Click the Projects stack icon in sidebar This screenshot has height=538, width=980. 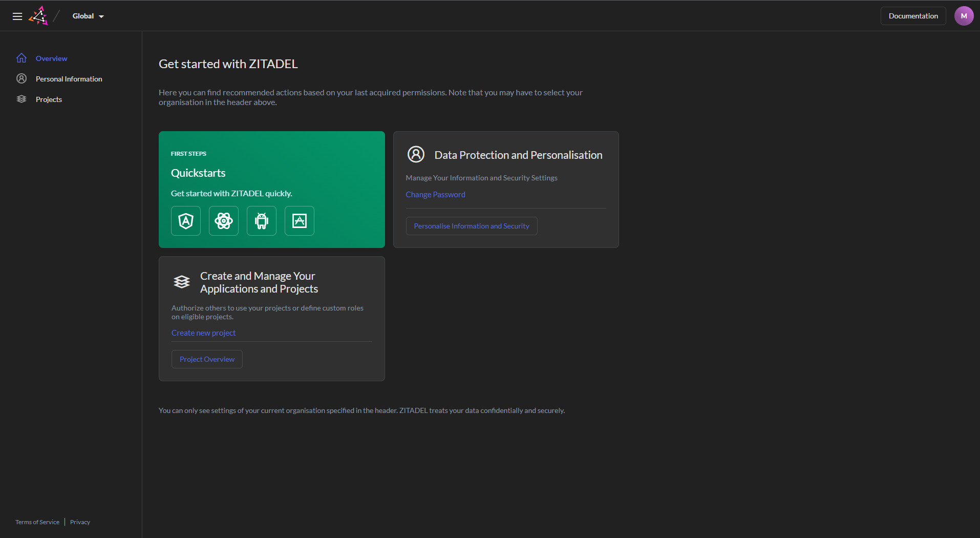[21, 99]
